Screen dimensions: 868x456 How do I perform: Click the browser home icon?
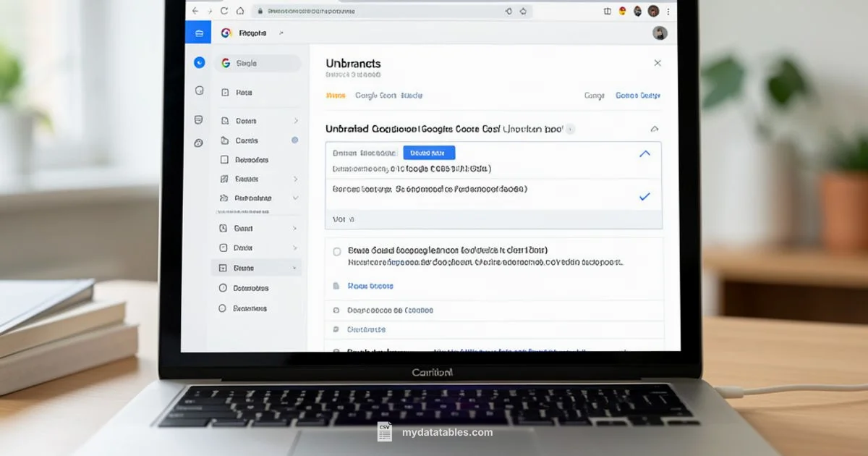coord(239,11)
